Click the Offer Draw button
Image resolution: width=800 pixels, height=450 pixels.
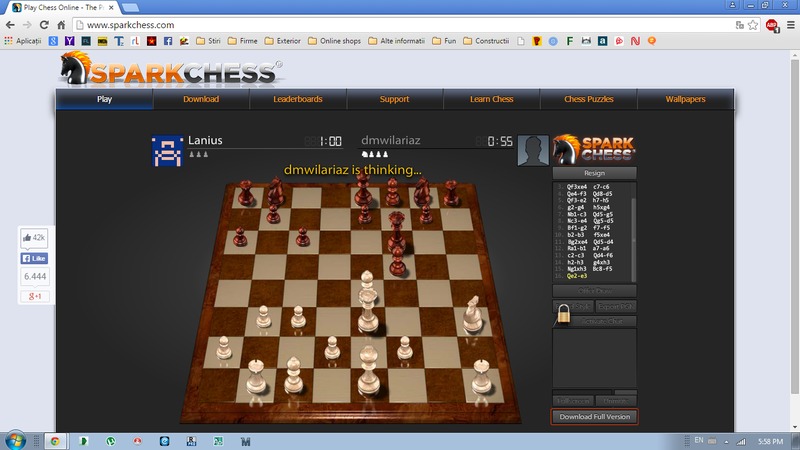[594, 291]
